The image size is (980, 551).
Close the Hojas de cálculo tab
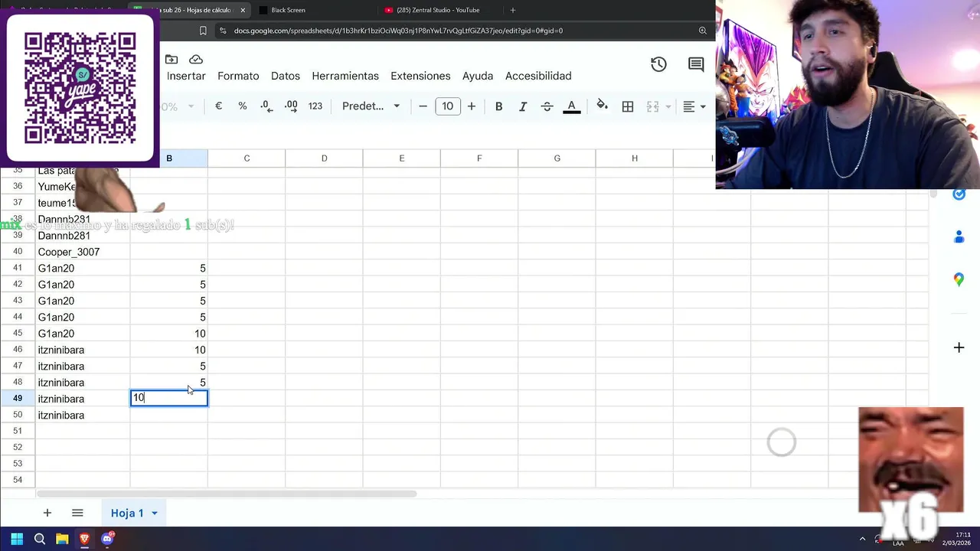(243, 10)
